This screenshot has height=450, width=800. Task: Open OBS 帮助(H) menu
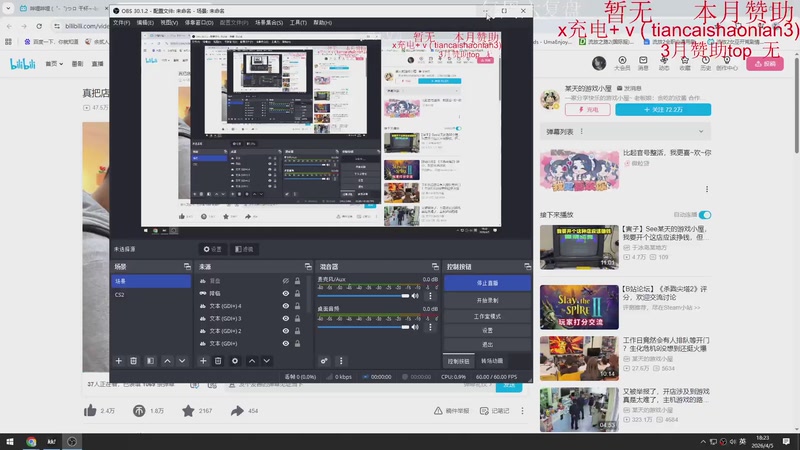click(x=322, y=22)
